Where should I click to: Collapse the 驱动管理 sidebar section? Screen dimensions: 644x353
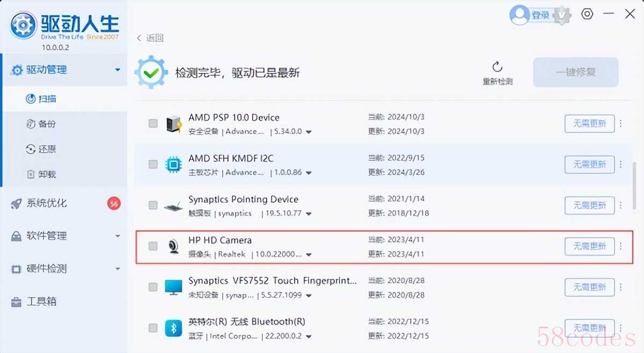(118, 70)
